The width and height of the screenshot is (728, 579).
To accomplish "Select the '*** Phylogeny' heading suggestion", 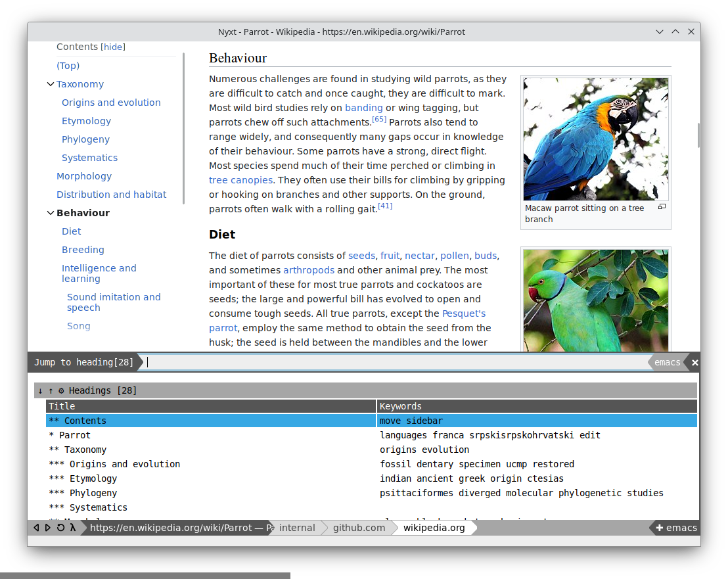I will 371,493.
